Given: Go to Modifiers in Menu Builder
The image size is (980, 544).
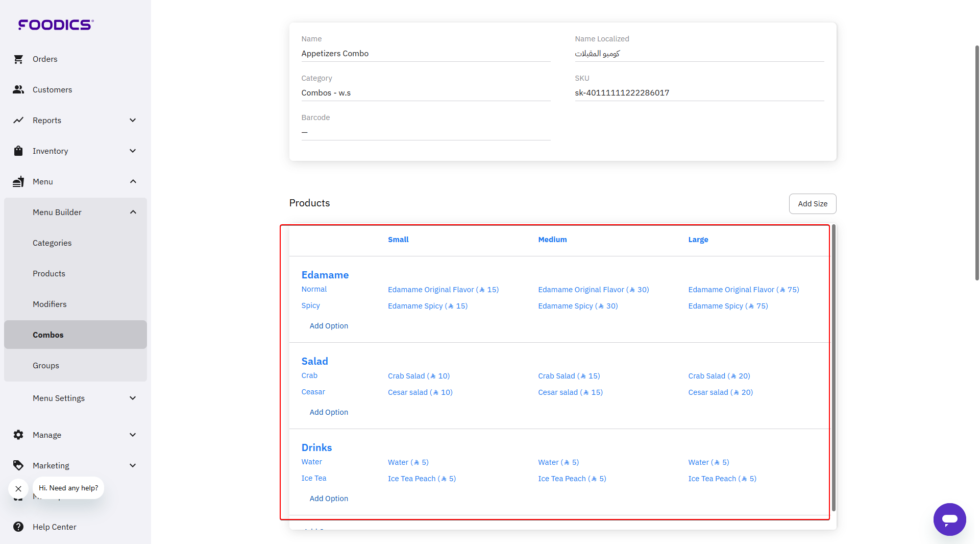Looking at the screenshot, I should [50, 304].
